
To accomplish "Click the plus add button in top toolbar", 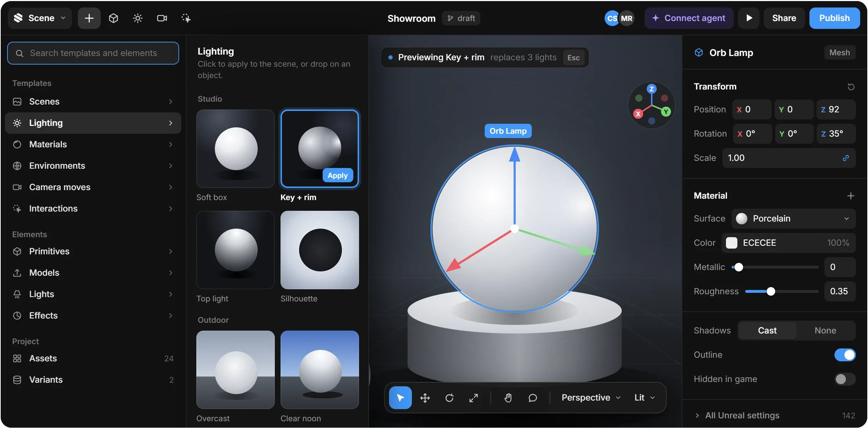I will (89, 18).
